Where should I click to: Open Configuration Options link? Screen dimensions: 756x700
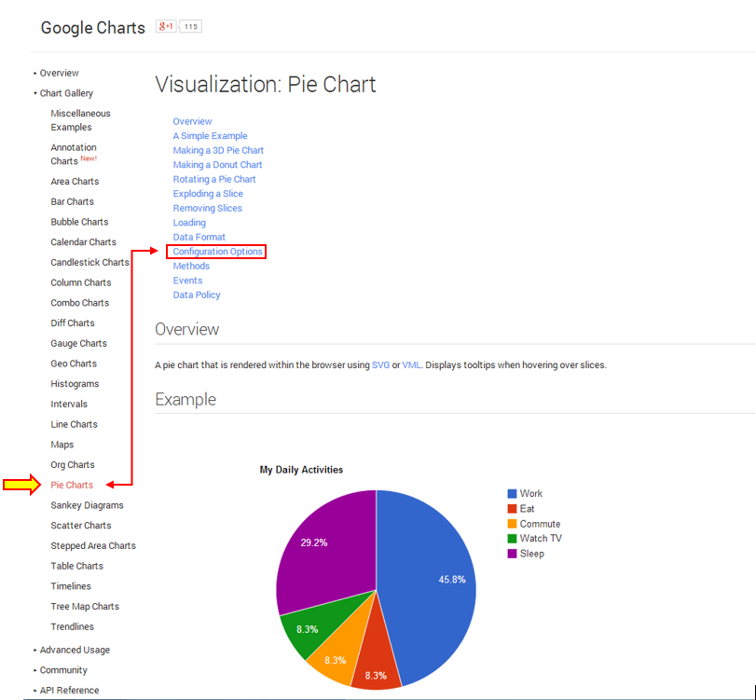coord(217,252)
